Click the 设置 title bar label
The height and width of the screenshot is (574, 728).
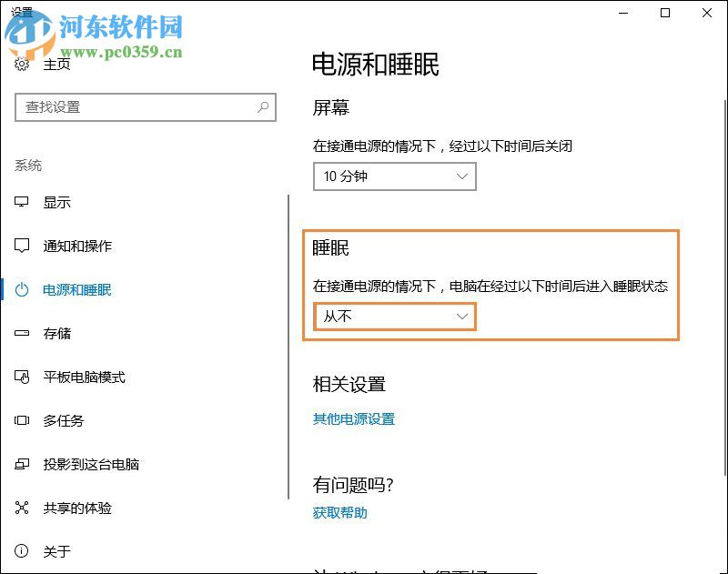pyautogui.click(x=22, y=13)
